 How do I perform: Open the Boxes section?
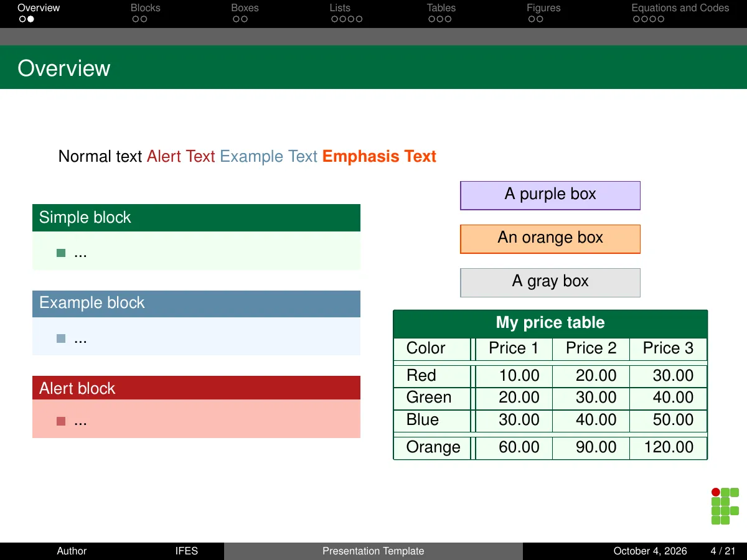(245, 8)
